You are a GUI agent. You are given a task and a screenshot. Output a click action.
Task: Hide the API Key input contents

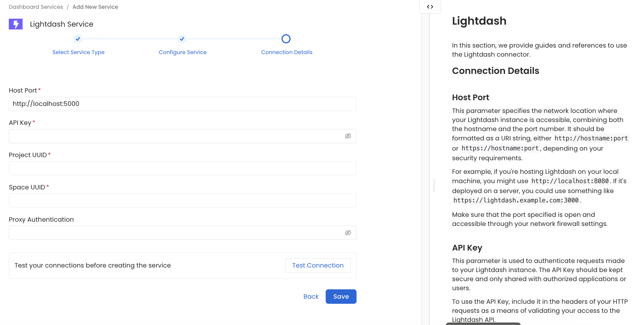348,136
